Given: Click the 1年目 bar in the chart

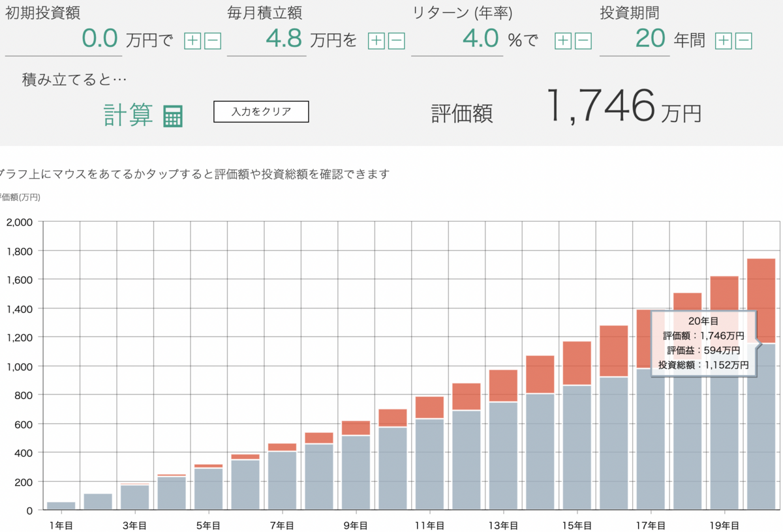Looking at the screenshot, I should click(x=61, y=506).
